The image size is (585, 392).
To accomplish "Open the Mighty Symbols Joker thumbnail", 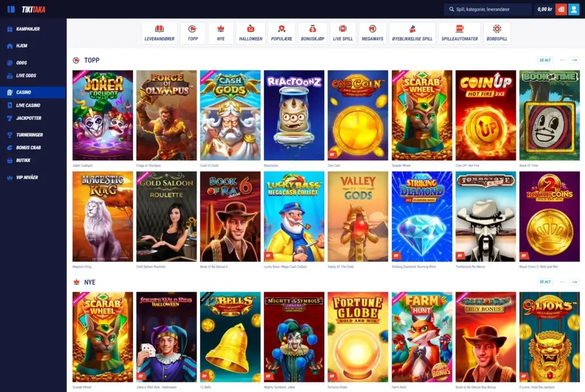I will 294,337.
